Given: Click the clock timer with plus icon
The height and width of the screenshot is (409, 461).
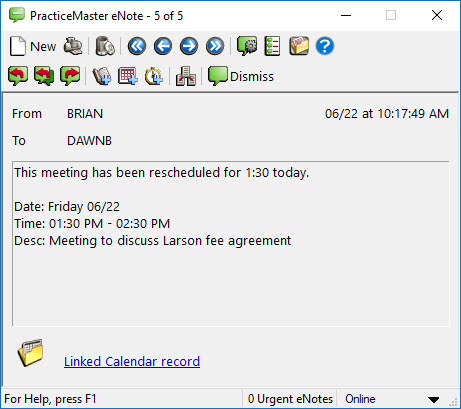Looking at the screenshot, I should [x=154, y=76].
